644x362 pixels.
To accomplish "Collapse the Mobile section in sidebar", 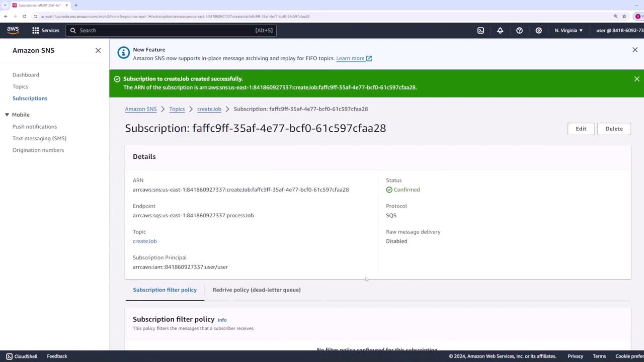I will (7, 115).
